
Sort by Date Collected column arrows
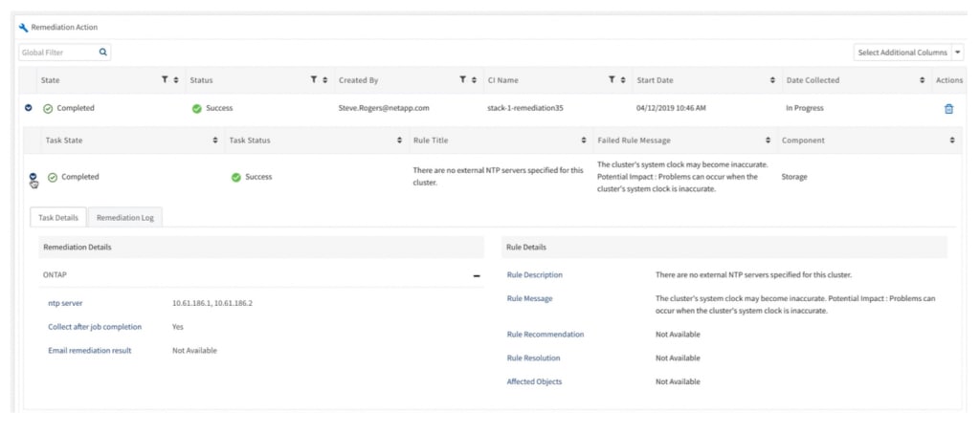922,80
